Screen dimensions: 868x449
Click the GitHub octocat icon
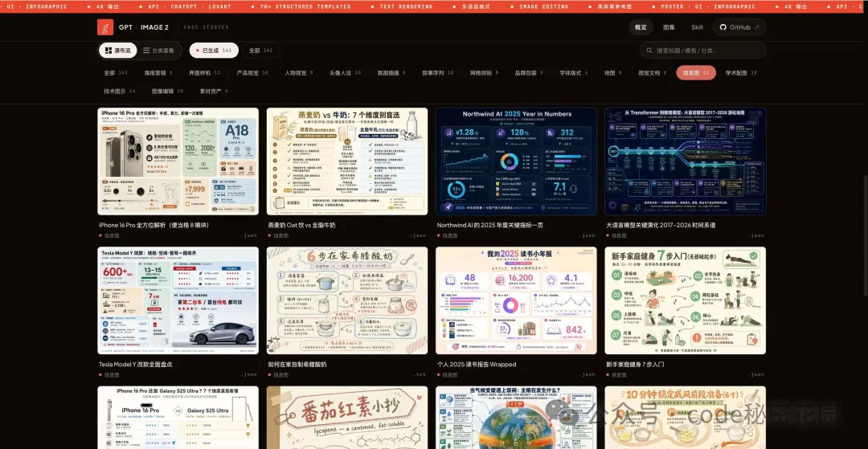point(723,27)
